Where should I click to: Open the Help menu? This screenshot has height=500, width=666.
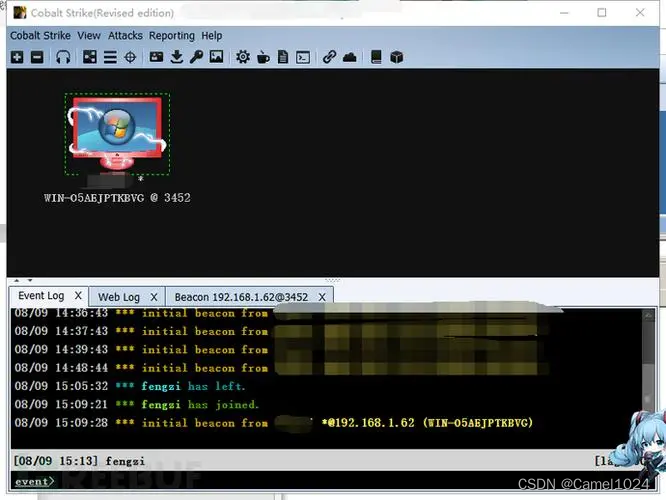pyautogui.click(x=212, y=36)
